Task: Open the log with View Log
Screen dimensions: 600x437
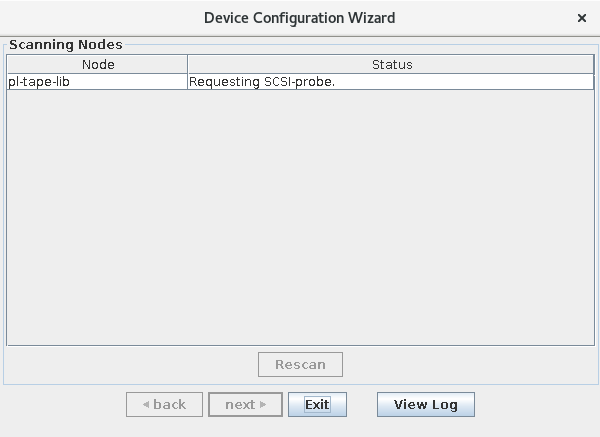Action: pyautogui.click(x=425, y=405)
